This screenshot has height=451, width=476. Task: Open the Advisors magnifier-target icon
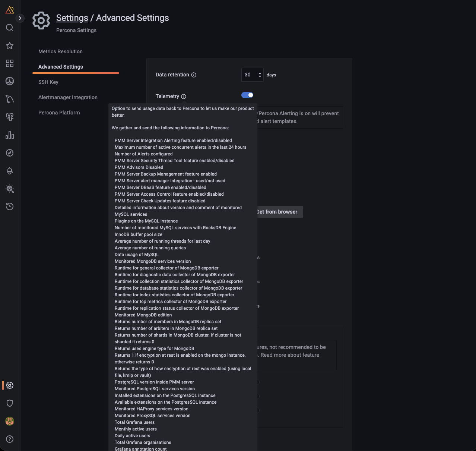point(10,189)
